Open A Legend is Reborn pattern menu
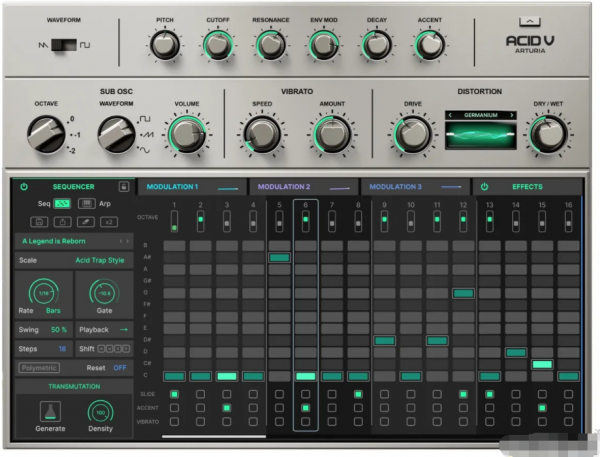Viewport: 600px width, 457px height. 54,241
